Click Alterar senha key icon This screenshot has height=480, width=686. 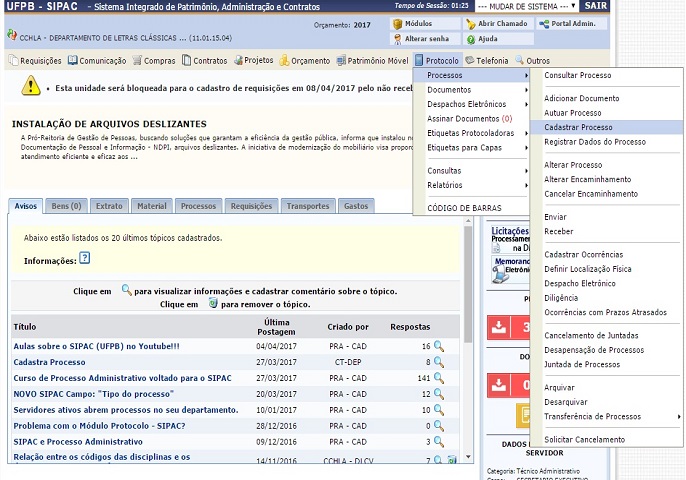(397, 39)
